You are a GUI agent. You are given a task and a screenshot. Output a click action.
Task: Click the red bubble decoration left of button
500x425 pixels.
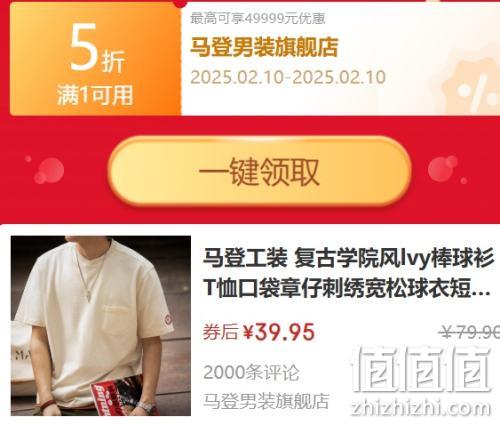(x=49, y=170)
